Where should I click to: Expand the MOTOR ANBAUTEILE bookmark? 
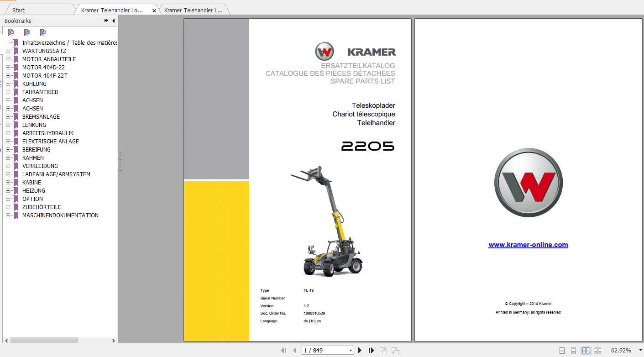[x=8, y=59]
